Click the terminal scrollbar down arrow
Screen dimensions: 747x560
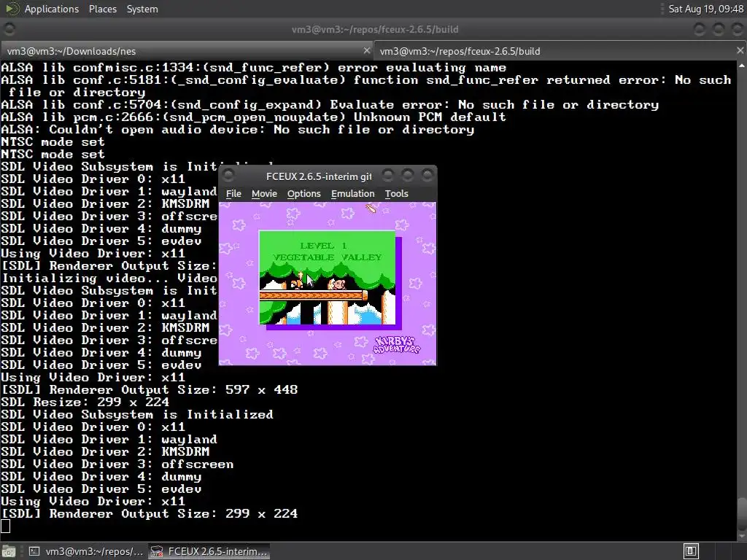pos(742,535)
